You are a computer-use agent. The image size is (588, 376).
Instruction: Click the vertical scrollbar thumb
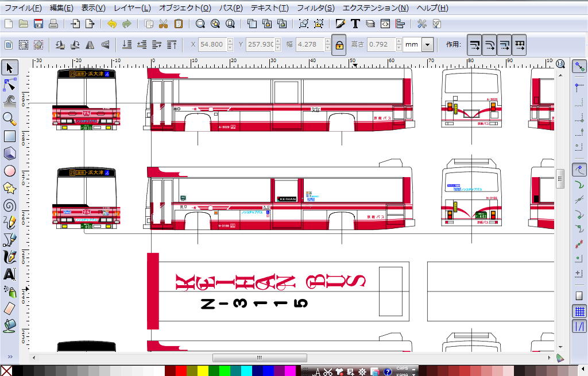pyautogui.click(x=560, y=179)
